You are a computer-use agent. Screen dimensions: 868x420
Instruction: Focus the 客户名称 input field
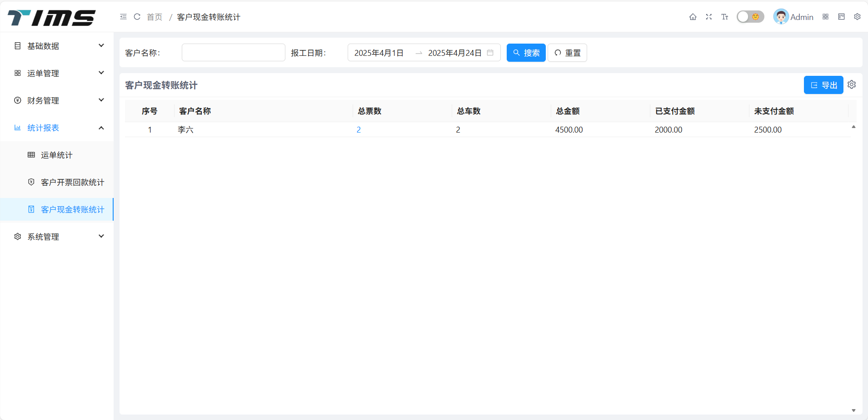233,53
